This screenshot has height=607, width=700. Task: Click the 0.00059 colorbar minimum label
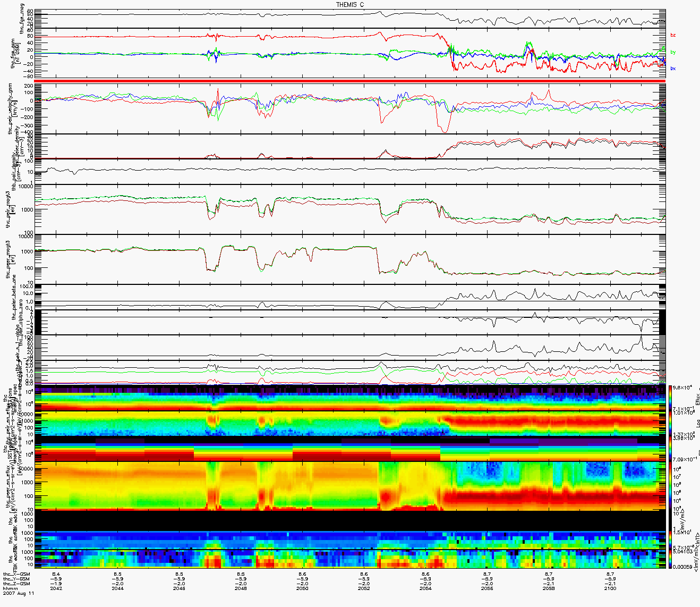(683, 567)
